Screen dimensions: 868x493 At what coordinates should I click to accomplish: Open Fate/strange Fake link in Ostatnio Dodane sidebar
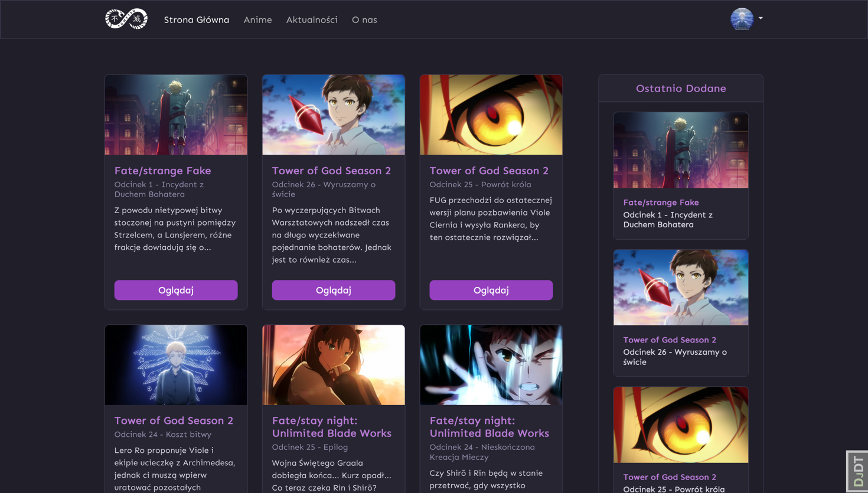pyautogui.click(x=661, y=203)
